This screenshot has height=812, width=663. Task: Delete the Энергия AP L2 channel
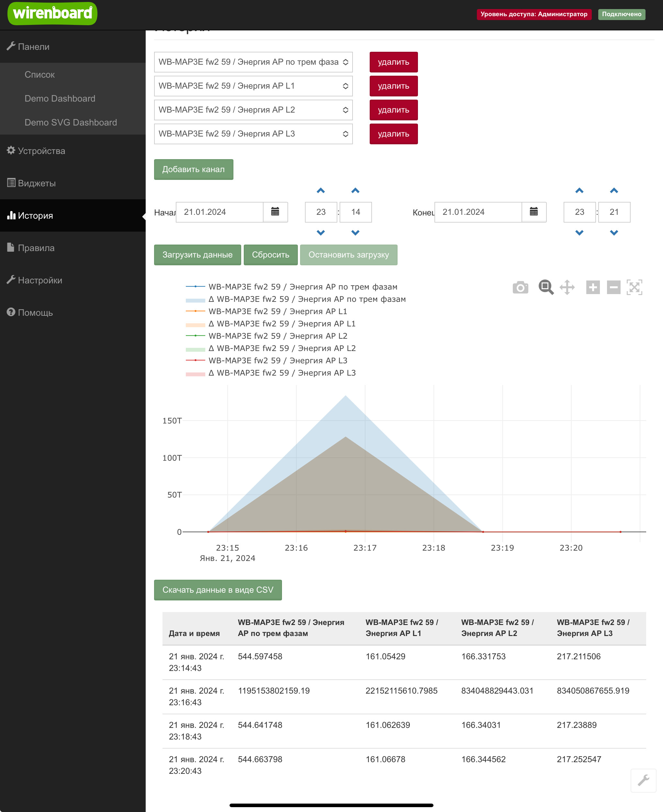click(x=393, y=110)
